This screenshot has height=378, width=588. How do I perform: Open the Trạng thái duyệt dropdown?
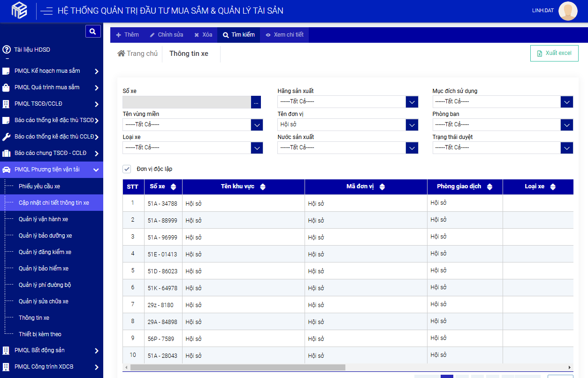pos(566,148)
